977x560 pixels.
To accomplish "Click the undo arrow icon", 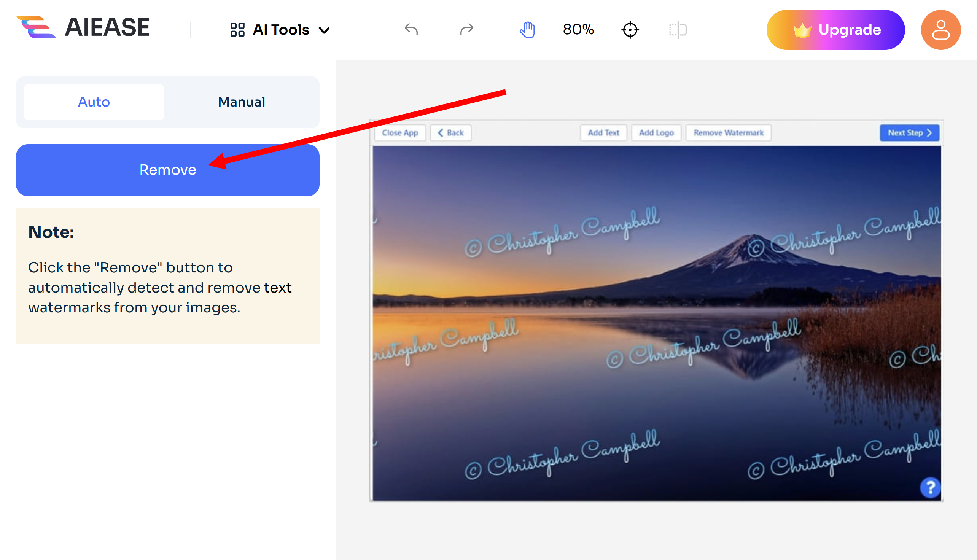I will 411,30.
